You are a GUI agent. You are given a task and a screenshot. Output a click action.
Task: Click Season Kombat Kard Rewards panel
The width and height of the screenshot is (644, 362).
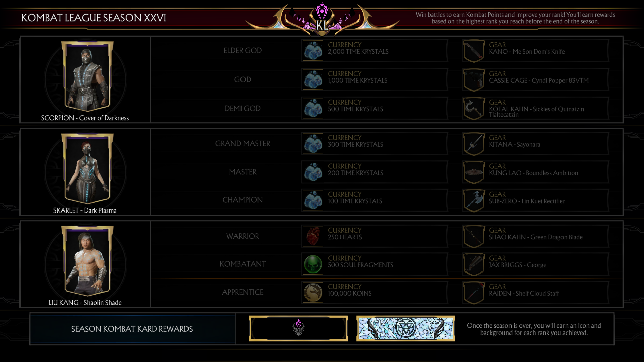pyautogui.click(x=132, y=329)
